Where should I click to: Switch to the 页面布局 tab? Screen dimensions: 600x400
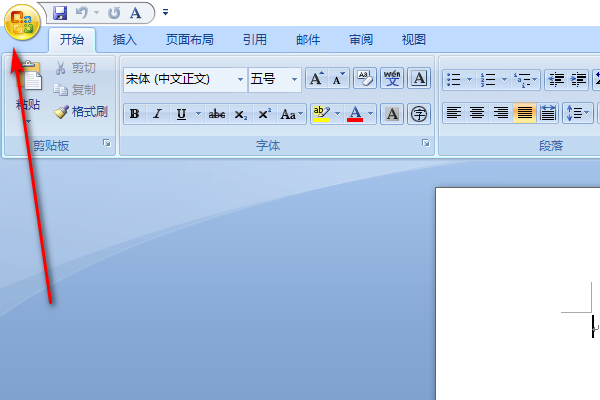190,40
